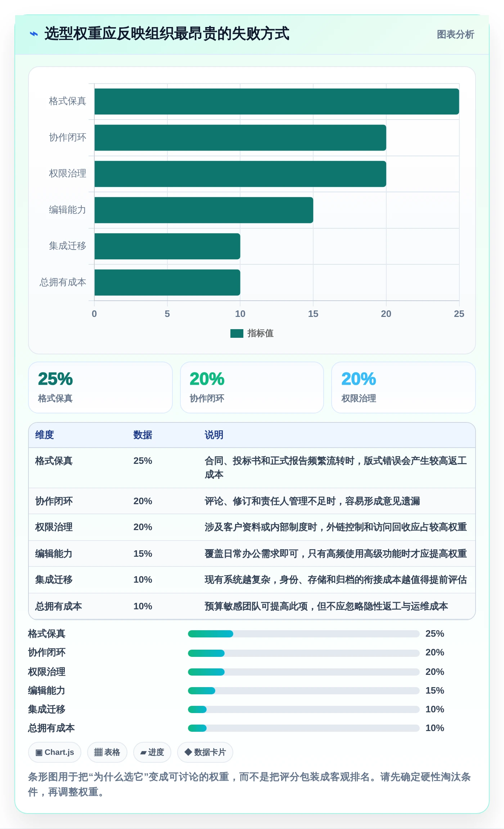This screenshot has width=504, height=829.
Task: Click description starting with 现有系统越复杂
Action: (x=336, y=580)
